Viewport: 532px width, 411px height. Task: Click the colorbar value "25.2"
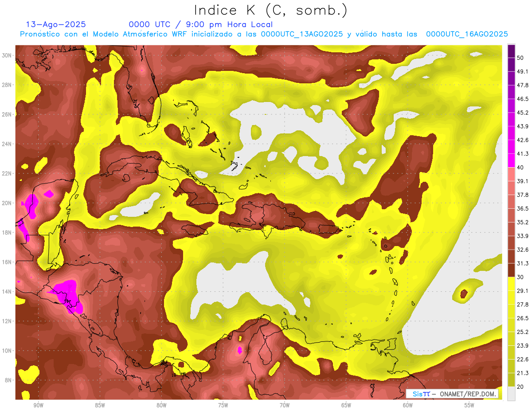click(523, 332)
